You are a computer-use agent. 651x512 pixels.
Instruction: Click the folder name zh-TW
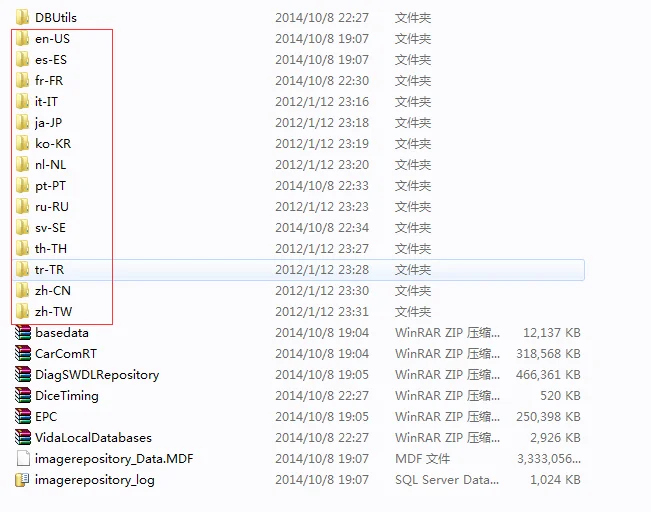[x=54, y=311]
